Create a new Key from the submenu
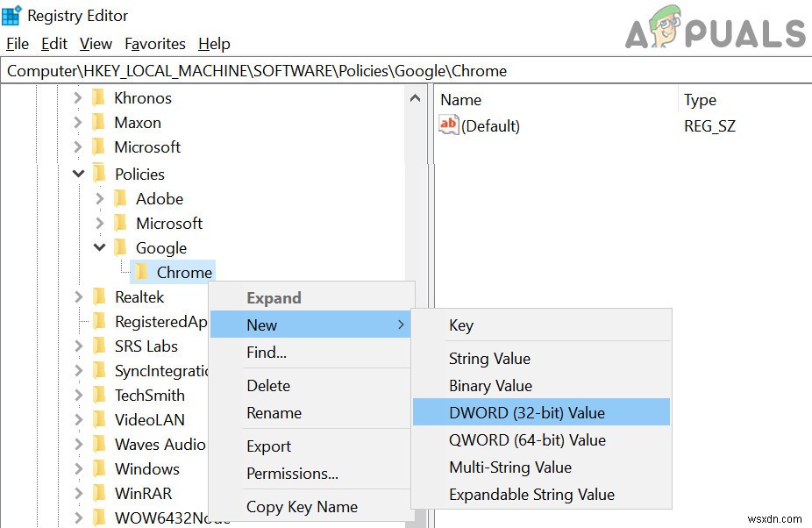The image size is (812, 528). [x=461, y=325]
